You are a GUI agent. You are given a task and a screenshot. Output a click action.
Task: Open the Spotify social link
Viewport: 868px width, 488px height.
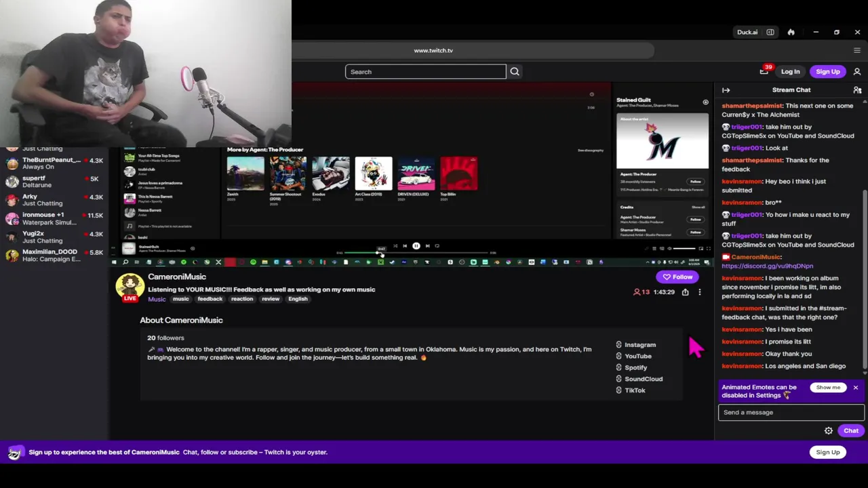click(631, 368)
